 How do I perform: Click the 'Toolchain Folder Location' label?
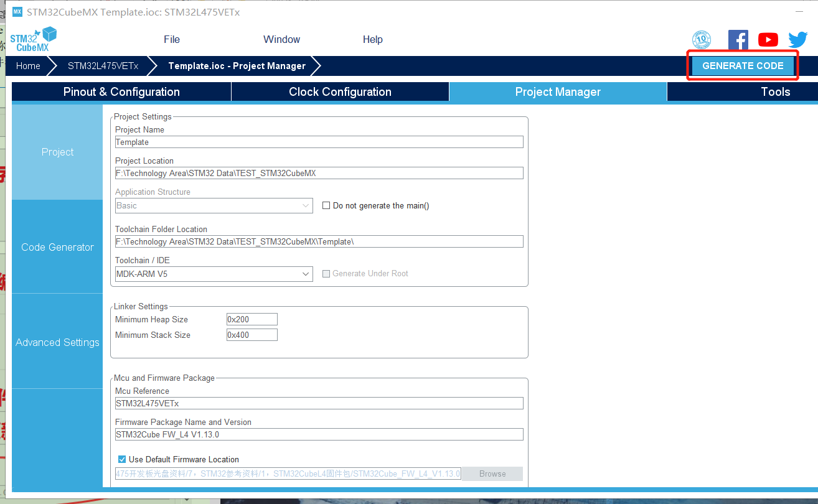click(x=161, y=229)
